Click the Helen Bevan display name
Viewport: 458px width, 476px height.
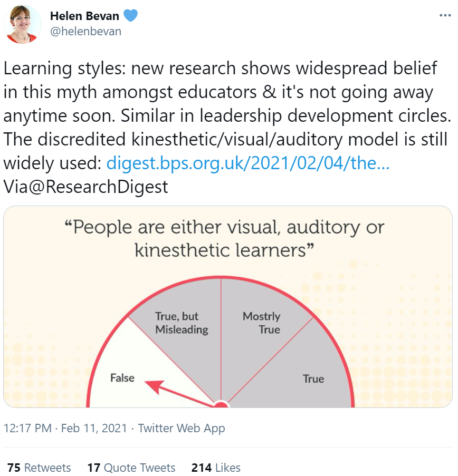84,16
